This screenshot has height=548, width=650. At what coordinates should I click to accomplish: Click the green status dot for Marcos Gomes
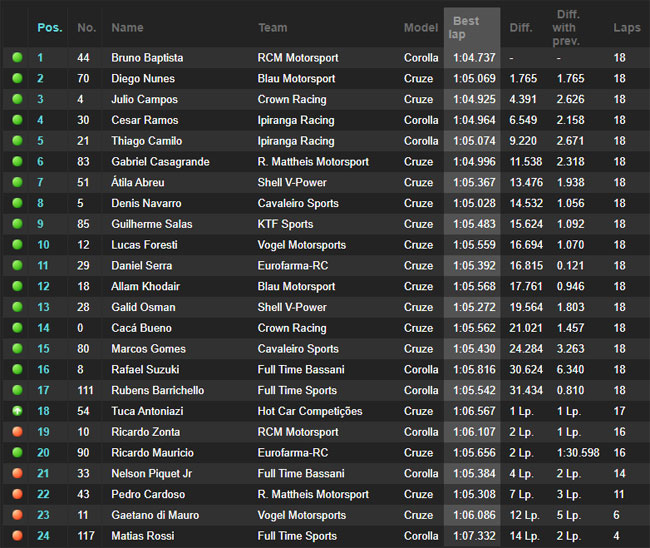[x=17, y=348]
